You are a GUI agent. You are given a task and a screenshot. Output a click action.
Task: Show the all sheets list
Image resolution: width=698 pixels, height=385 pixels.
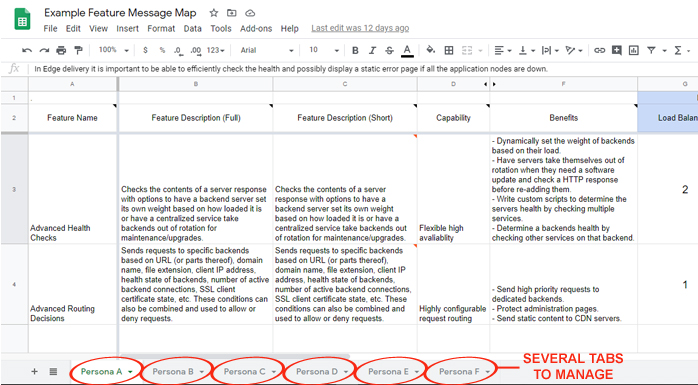pyautogui.click(x=53, y=371)
